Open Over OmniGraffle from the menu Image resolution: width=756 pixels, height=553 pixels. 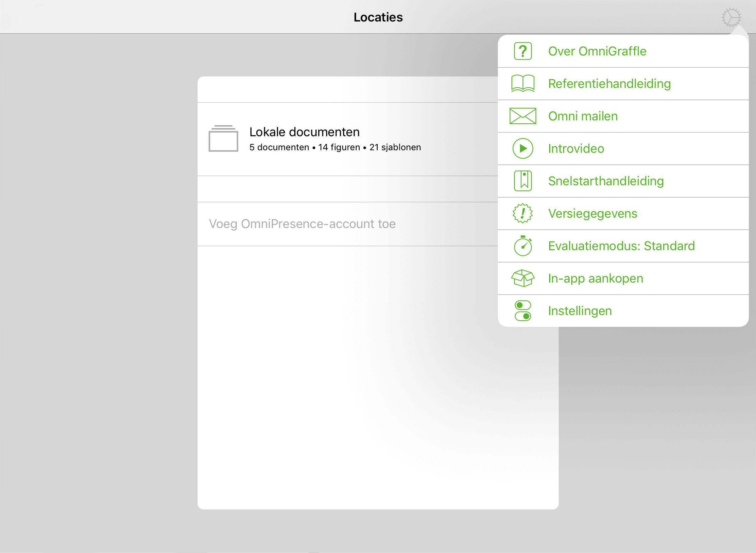(x=597, y=51)
